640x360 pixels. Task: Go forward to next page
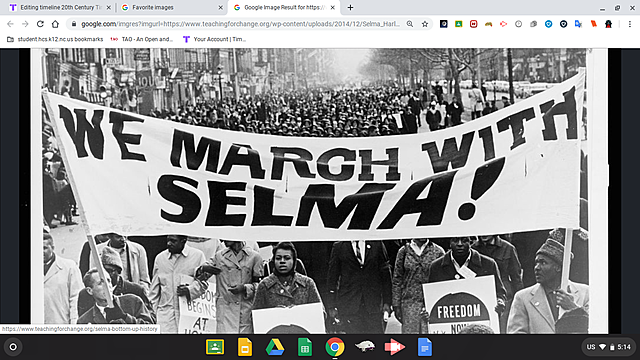click(25, 24)
